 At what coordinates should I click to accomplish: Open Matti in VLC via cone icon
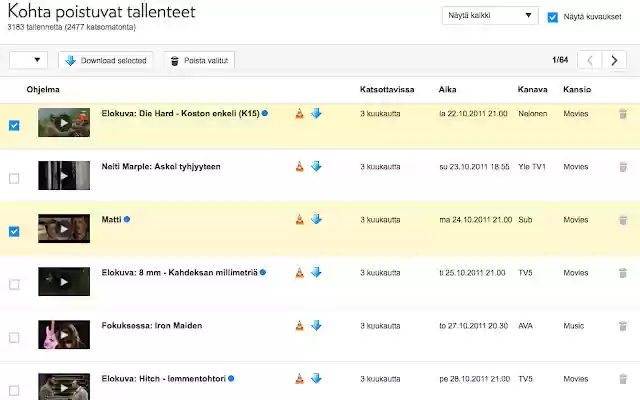[300, 220]
